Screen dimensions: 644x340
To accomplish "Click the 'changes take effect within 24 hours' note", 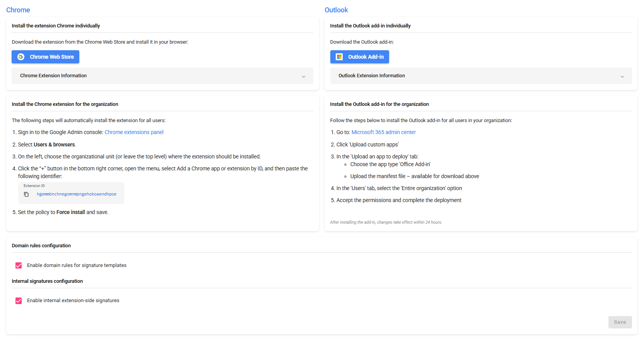I will 386,222.
